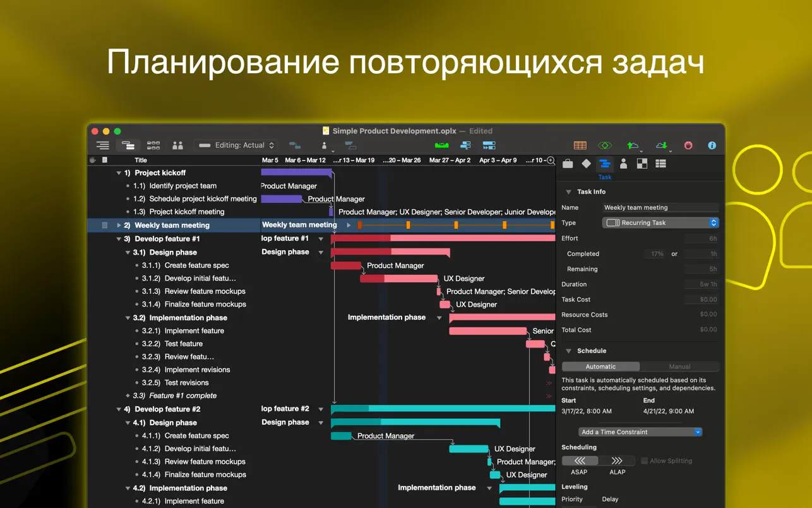This screenshot has width=812, height=508.
Task: Enable the Allow Splitting checkbox
Action: (x=645, y=461)
